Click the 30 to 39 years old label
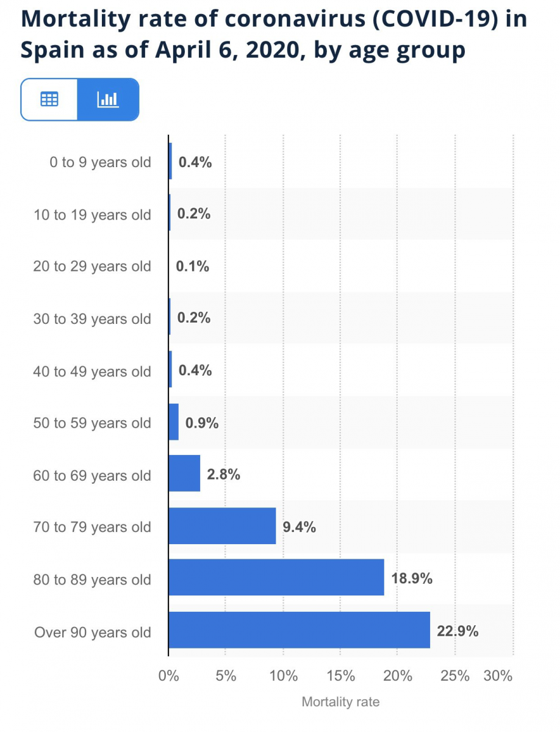Viewport: 560px width, 732px height. click(x=92, y=319)
